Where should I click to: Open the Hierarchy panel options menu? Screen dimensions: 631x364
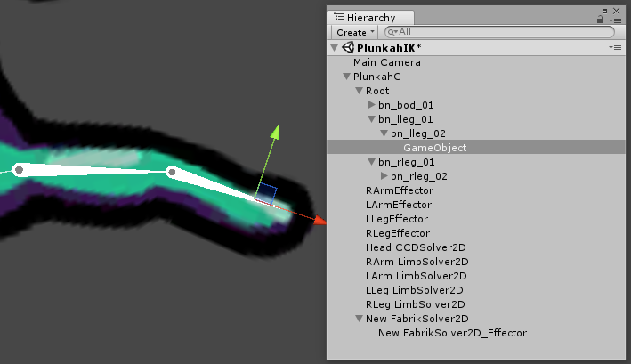tap(615, 19)
